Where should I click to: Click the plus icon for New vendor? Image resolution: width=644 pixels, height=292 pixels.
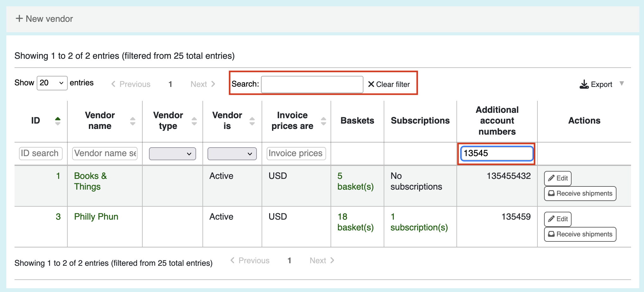[x=19, y=19]
